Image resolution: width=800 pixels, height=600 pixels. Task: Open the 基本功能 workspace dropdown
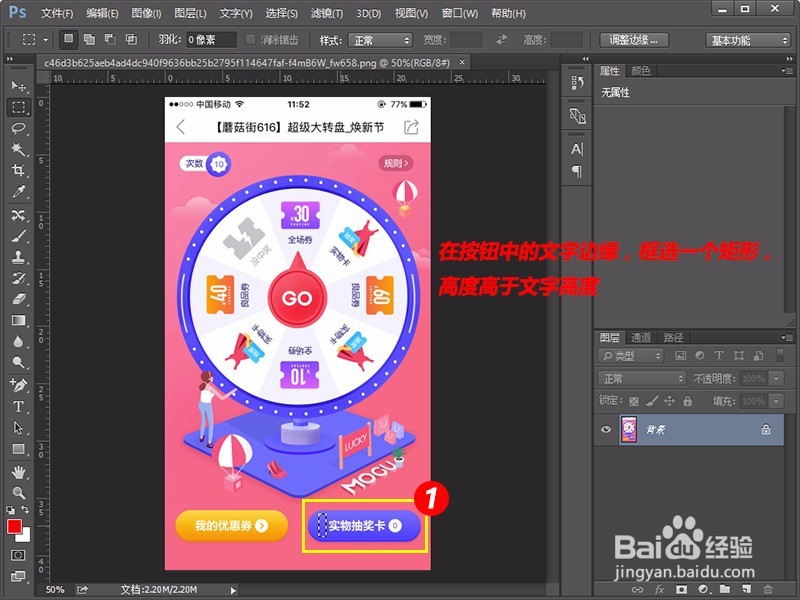coord(747,40)
